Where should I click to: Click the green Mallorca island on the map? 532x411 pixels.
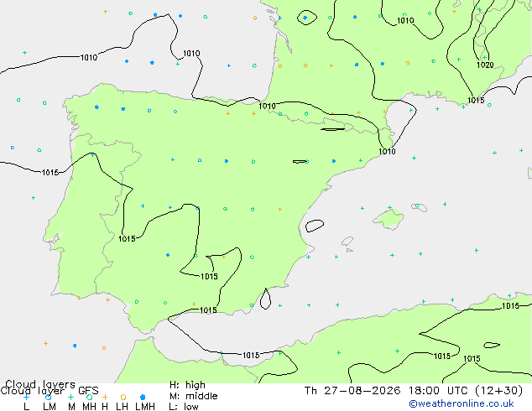coord(389,218)
